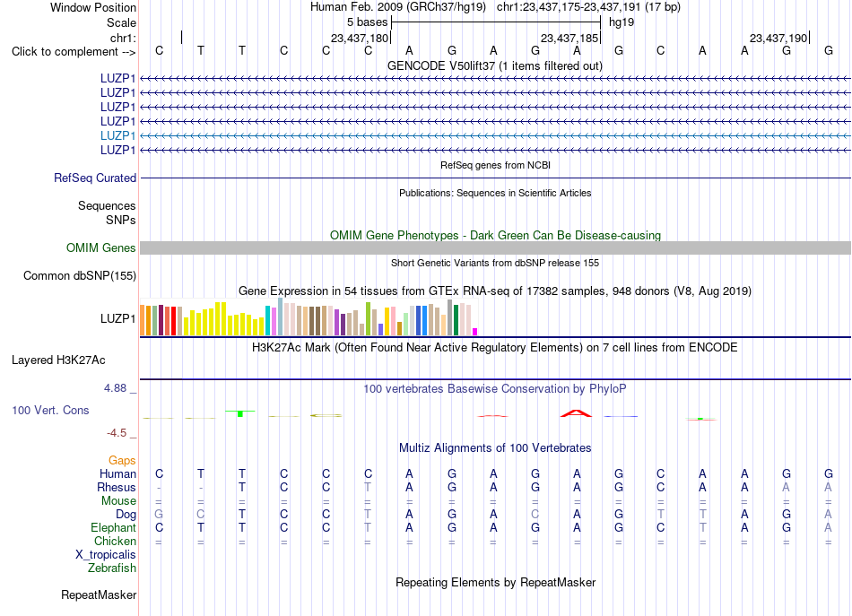Click the Common dbSNP(155) track label

coord(80,275)
